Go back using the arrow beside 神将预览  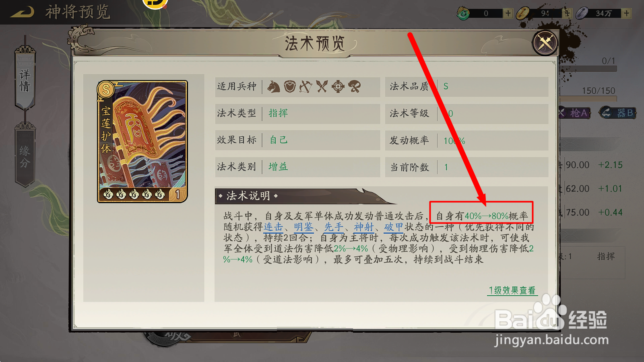coord(22,12)
